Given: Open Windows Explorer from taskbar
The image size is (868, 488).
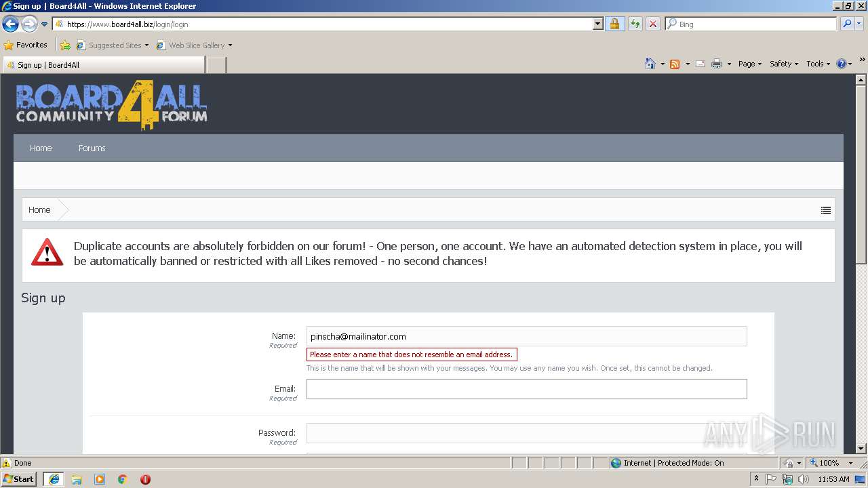Looking at the screenshot, I should 77,479.
